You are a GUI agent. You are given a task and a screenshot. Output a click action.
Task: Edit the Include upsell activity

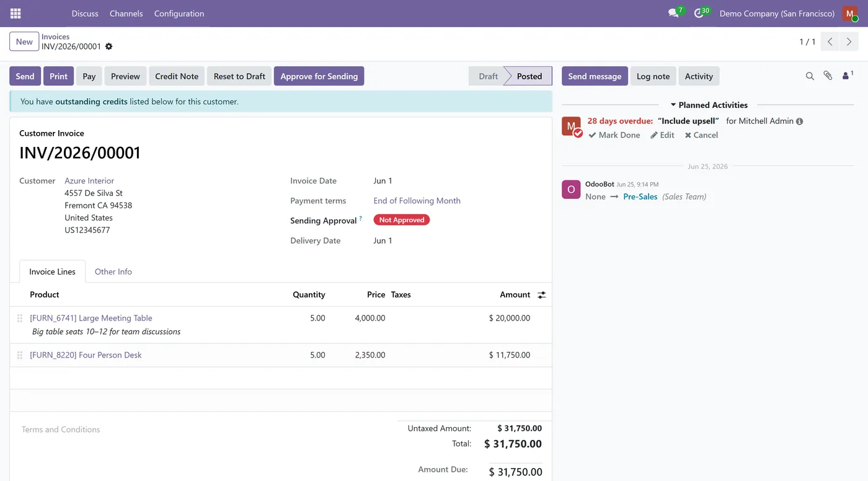[662, 135]
